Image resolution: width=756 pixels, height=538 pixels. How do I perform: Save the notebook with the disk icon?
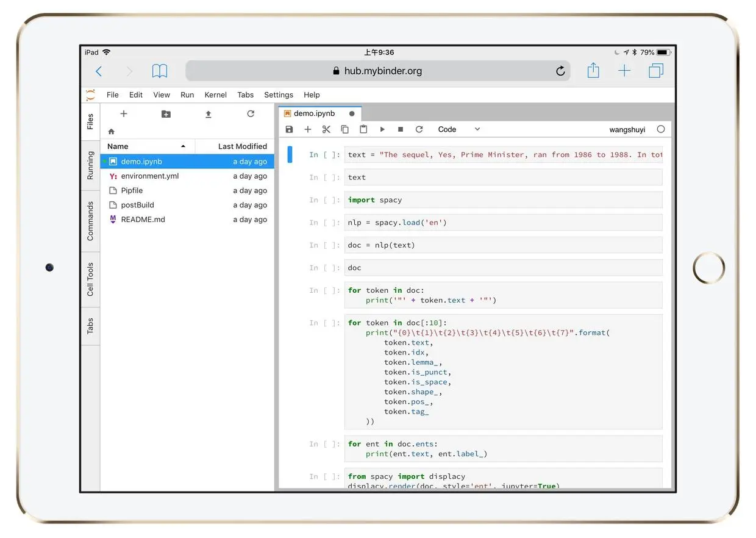tap(290, 129)
